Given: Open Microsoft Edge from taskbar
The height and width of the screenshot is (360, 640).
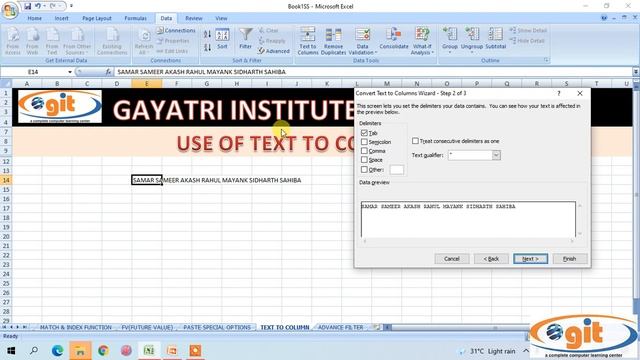Looking at the screenshot, I should [x=57, y=351].
